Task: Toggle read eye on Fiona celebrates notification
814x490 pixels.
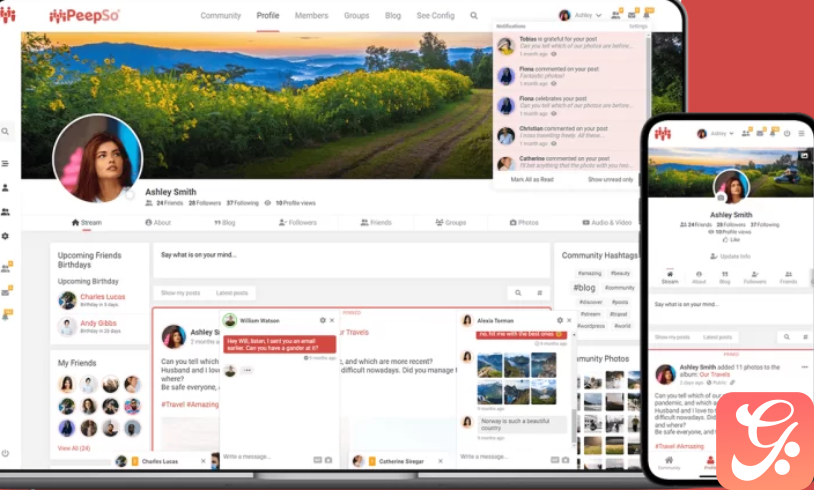Action: (x=553, y=113)
